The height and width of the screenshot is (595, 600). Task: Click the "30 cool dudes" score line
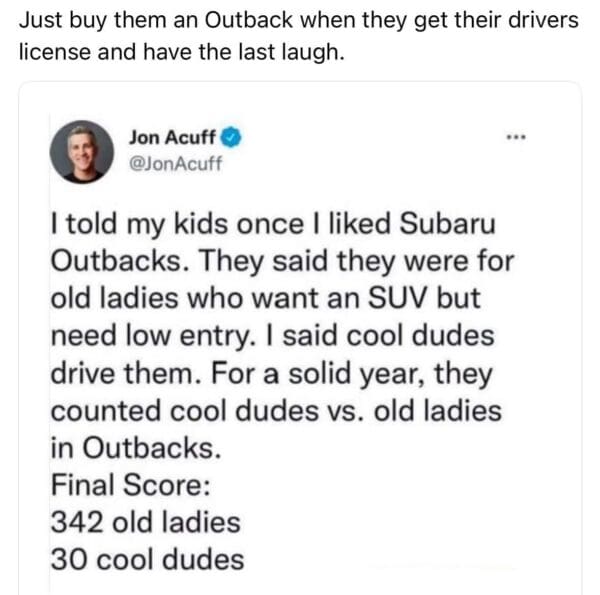pos(147,559)
